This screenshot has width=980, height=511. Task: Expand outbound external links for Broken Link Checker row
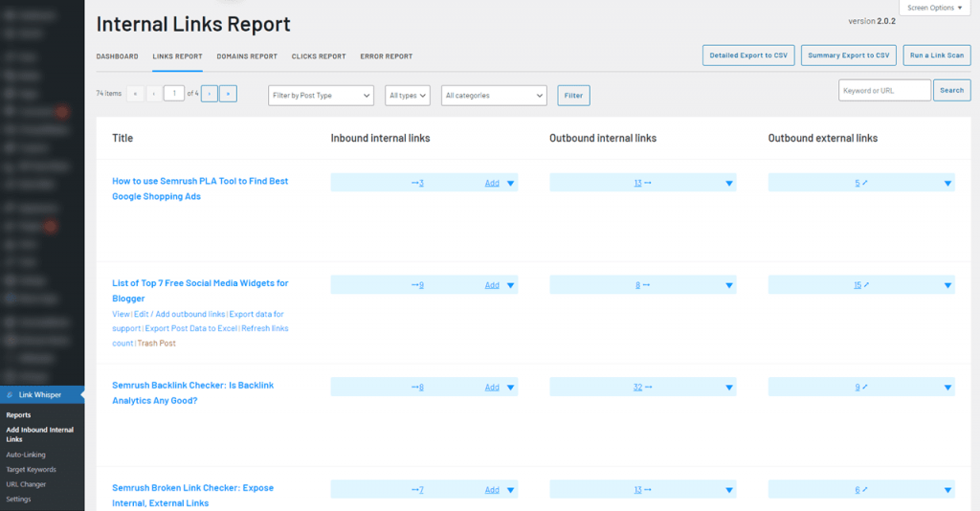click(x=947, y=490)
